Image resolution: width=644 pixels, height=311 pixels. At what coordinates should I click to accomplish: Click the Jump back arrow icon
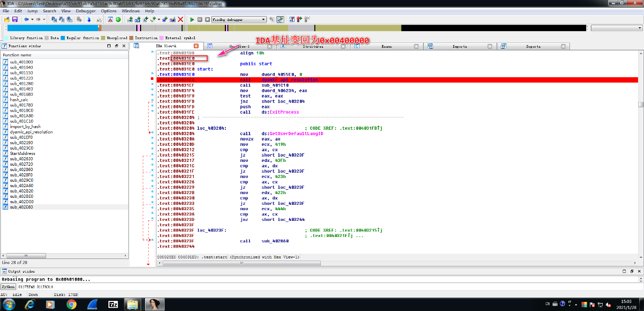[26, 19]
